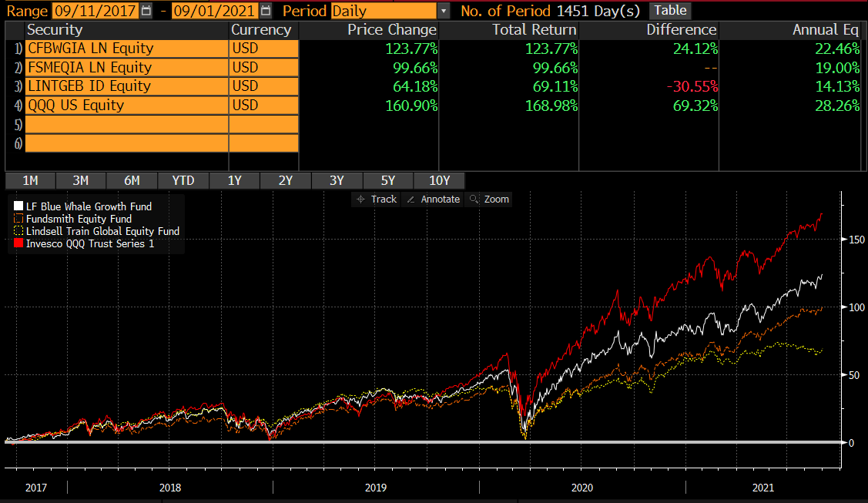Select the YTD time range tab
Screen dimensions: 868x503
tap(183, 180)
